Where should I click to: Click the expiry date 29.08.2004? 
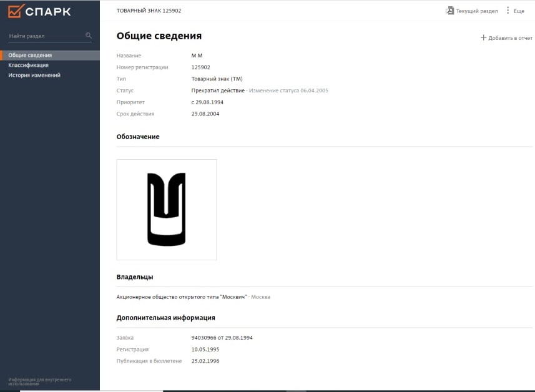tap(205, 114)
